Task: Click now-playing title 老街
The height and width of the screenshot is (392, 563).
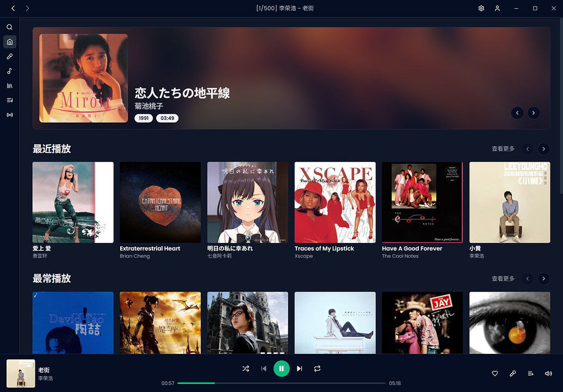Action: click(44, 370)
